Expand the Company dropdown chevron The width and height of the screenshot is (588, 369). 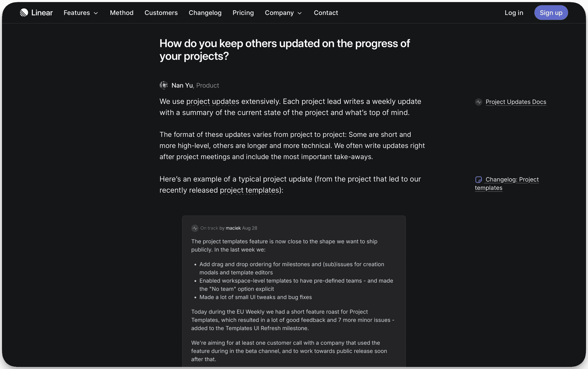pyautogui.click(x=300, y=13)
